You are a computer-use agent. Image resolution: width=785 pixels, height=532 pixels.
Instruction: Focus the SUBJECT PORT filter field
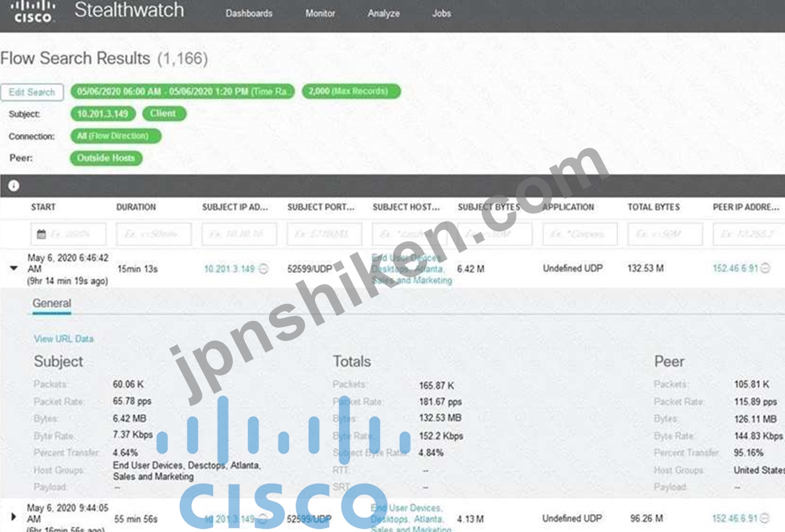pyautogui.click(x=324, y=234)
